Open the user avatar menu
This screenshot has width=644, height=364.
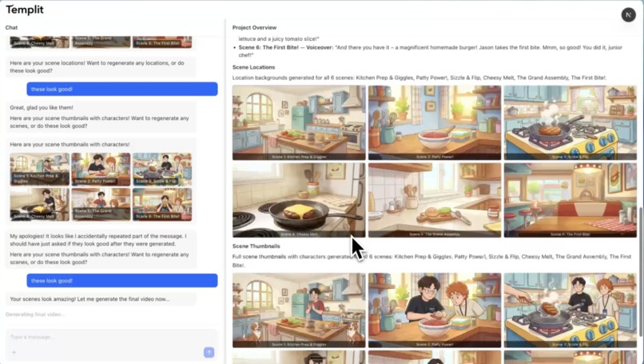pyautogui.click(x=628, y=15)
